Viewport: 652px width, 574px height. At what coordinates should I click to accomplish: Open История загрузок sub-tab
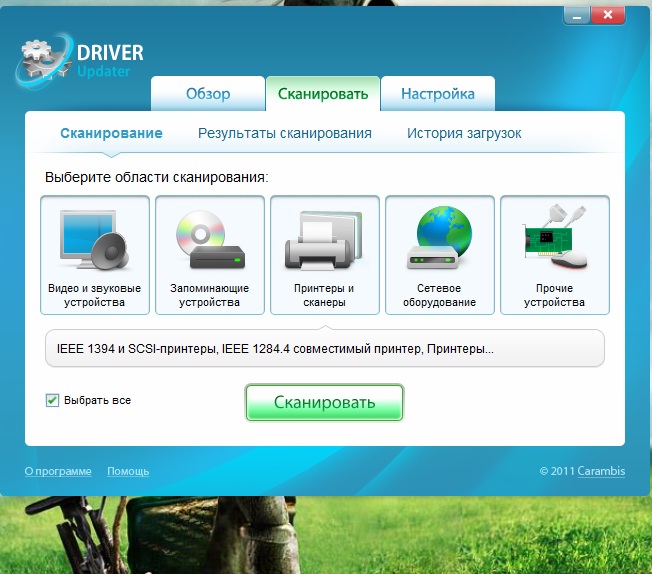tap(464, 133)
